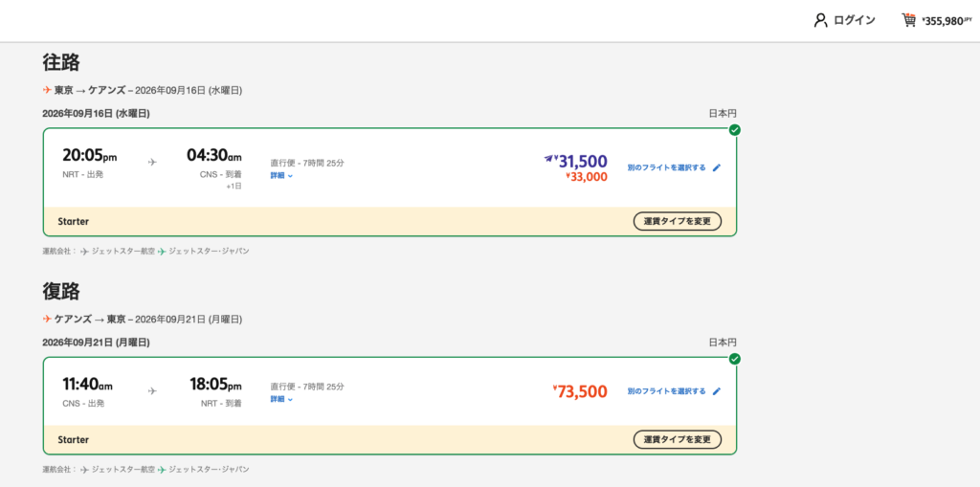
Task: Click 別のフライトを選択する link for return flight
Action: (x=666, y=391)
